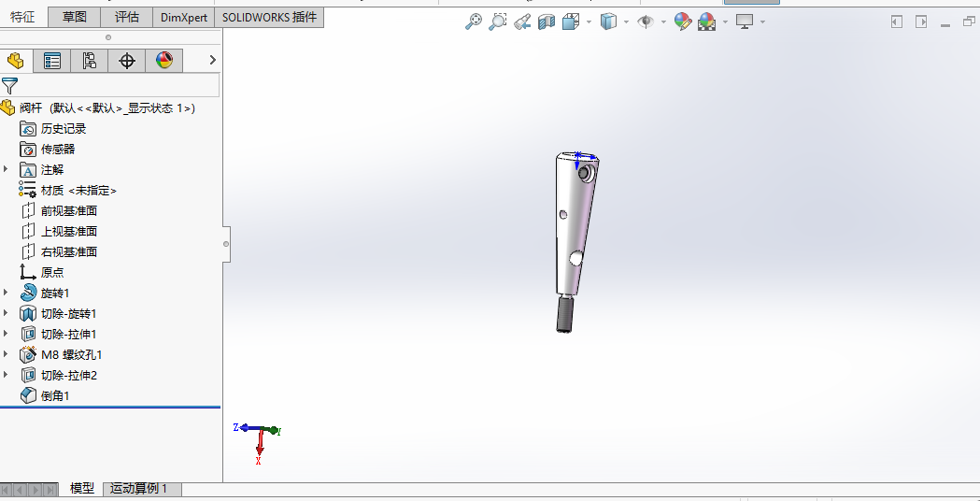Expand 切除-拉伸1 feature arrow

point(7,334)
